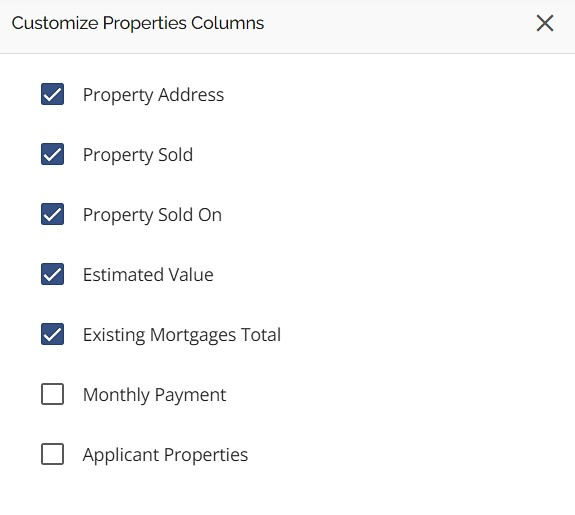The height and width of the screenshot is (515, 575).
Task: Select the Existing Mortgages Total label
Action: [x=182, y=335]
